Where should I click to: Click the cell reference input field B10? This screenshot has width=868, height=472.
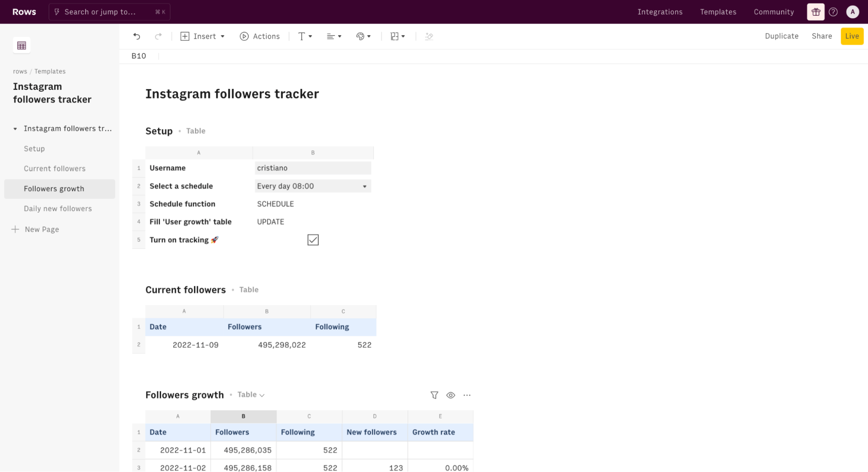(x=139, y=56)
